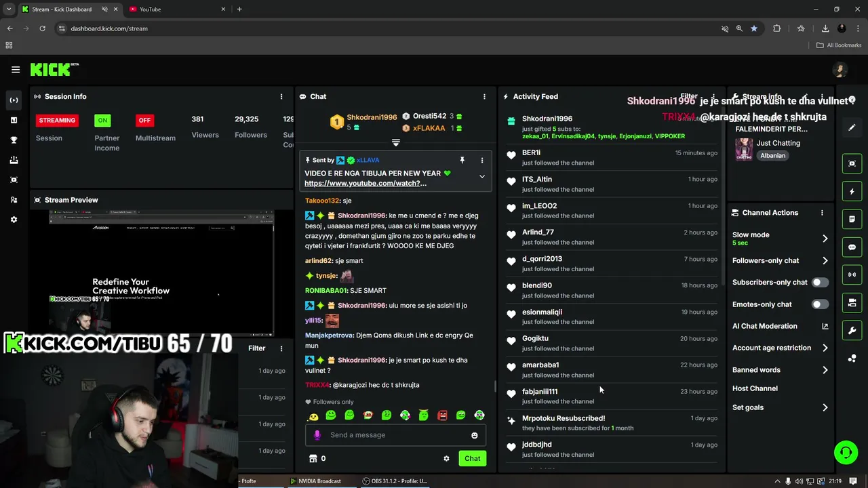
Task: Expand Account age restriction settings
Action: tap(825, 348)
